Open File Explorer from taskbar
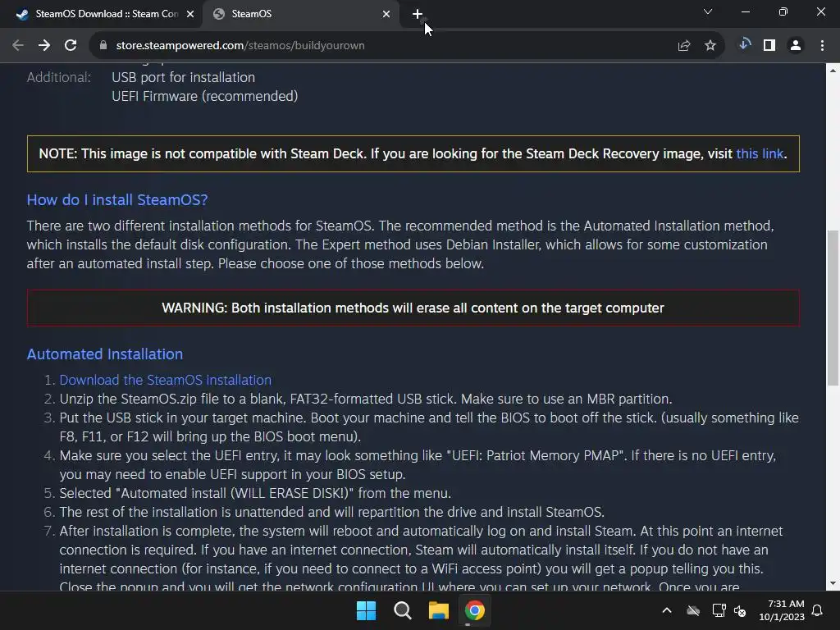This screenshot has width=840, height=630. [439, 610]
